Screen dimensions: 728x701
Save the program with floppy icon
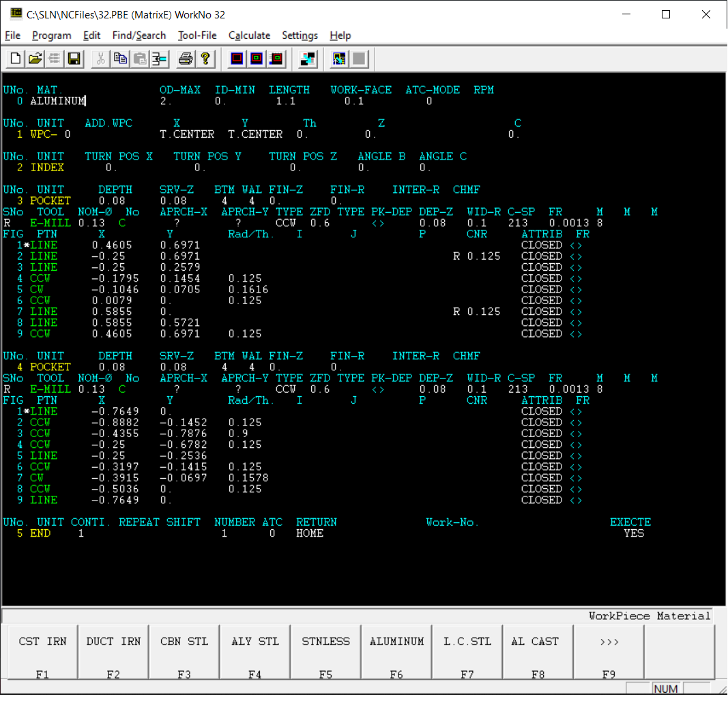click(x=74, y=59)
